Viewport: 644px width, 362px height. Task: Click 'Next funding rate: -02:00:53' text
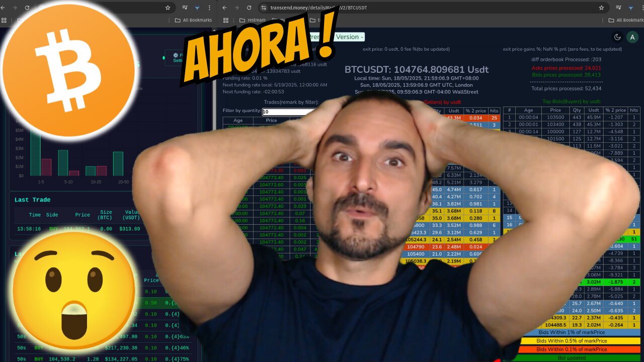coord(254,92)
